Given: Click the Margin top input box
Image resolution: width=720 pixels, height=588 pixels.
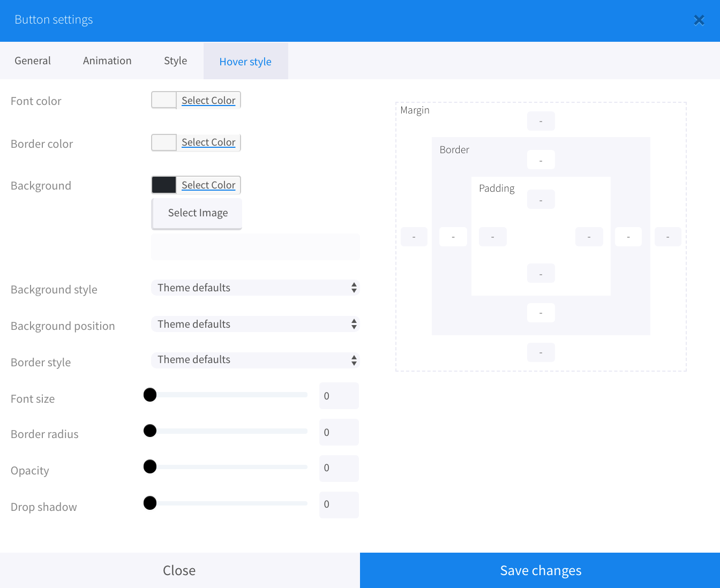Looking at the screenshot, I should [541, 121].
